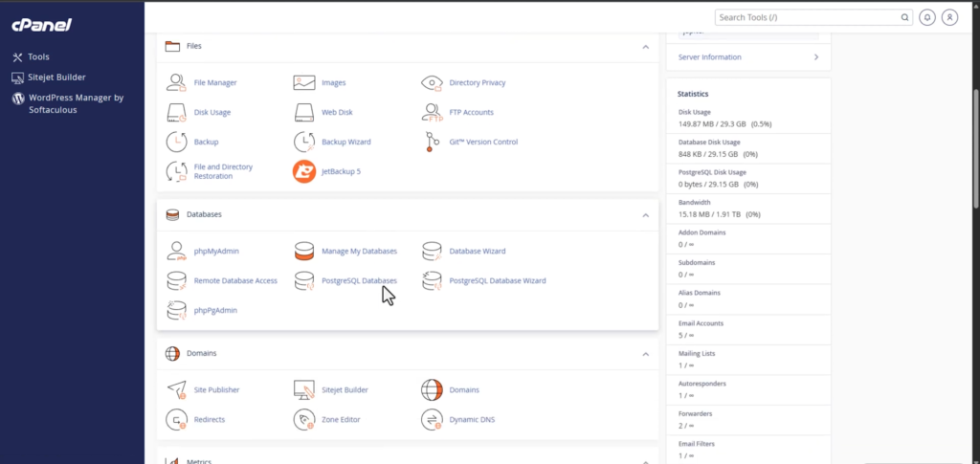
Task: Open the Dynamic DNS icon
Action: pos(433,420)
